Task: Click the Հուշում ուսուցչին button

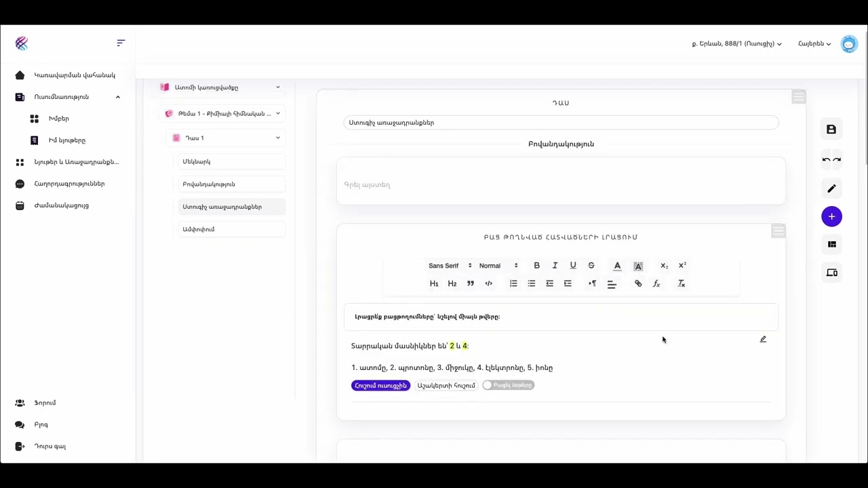Action: [x=380, y=386]
